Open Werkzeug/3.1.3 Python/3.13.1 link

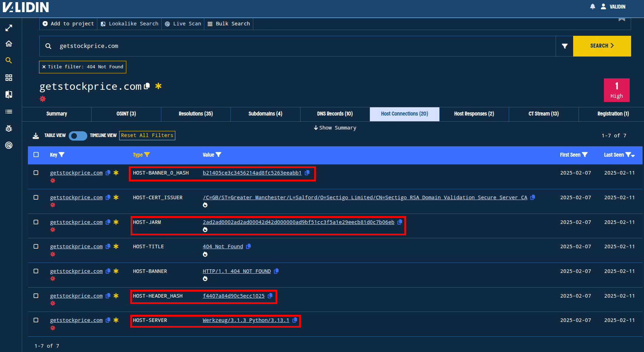pos(246,320)
